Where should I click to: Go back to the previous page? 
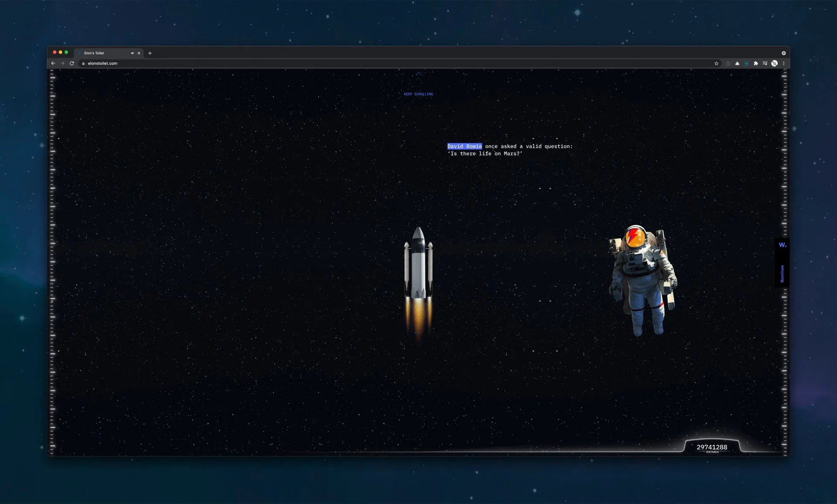53,63
